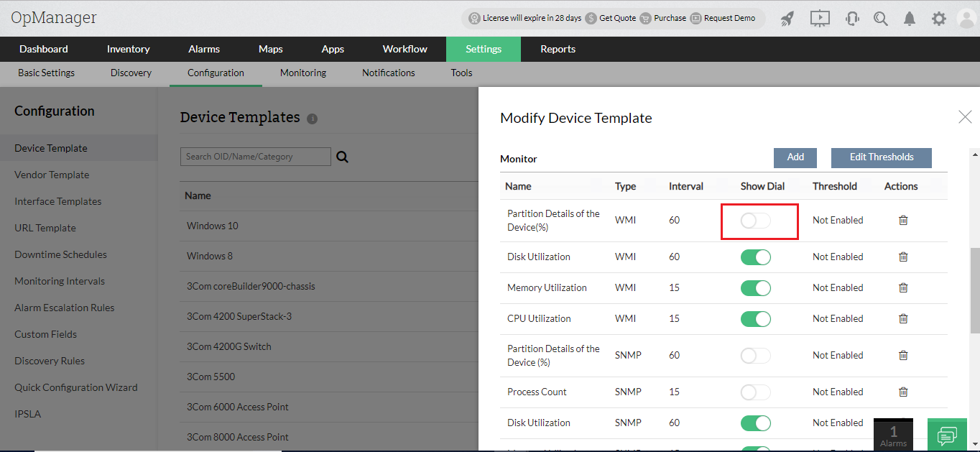Click the info icon next to Device Templates
The height and width of the screenshot is (452, 980).
point(312,119)
